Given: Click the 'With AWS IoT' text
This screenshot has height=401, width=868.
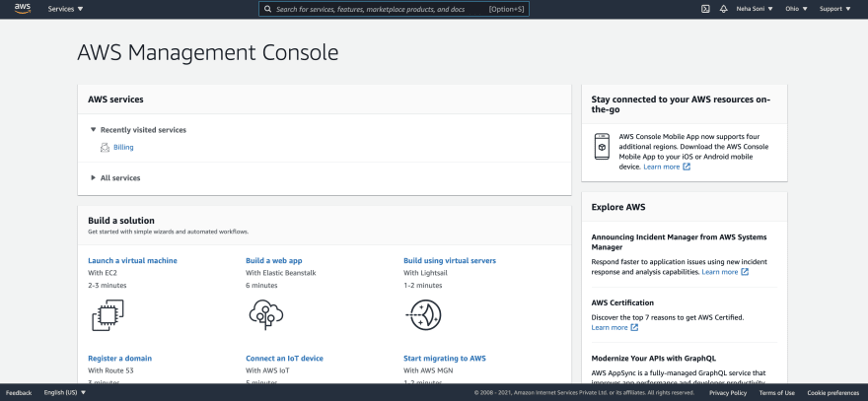Looking at the screenshot, I should click(267, 370).
